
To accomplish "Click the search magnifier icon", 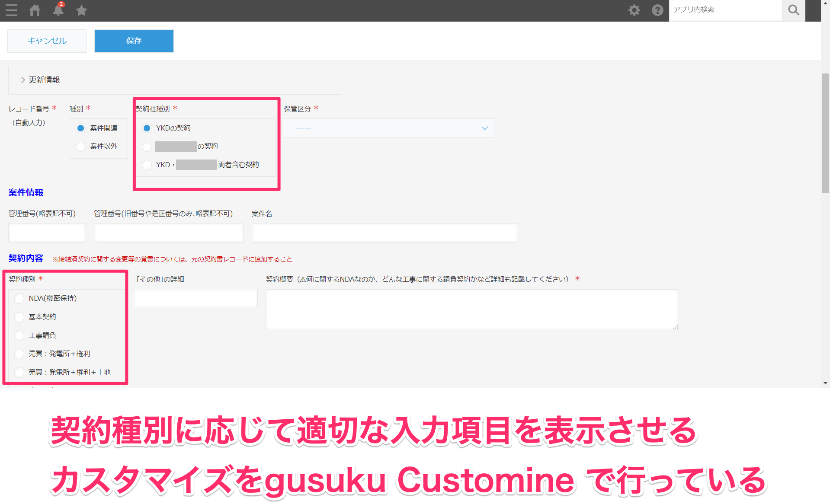I will pos(794,10).
